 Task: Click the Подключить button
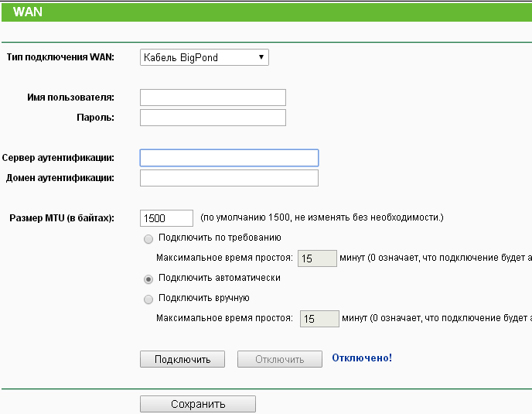click(x=182, y=359)
